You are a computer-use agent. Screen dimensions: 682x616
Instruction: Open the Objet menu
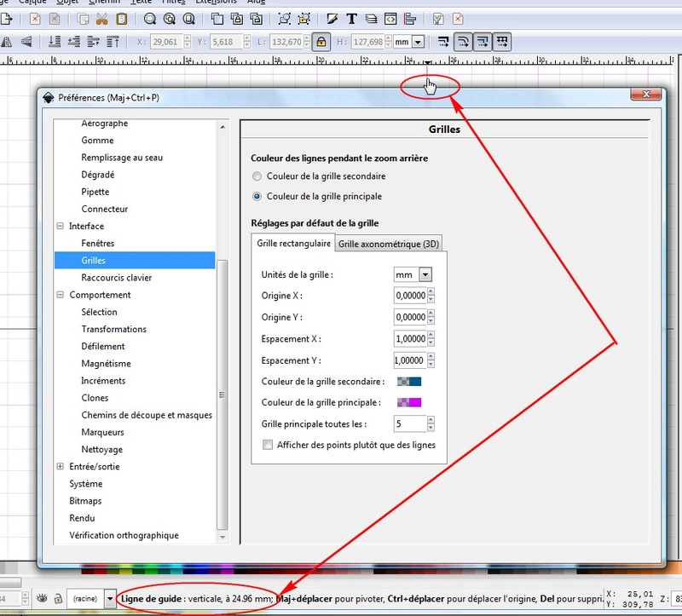67,2
